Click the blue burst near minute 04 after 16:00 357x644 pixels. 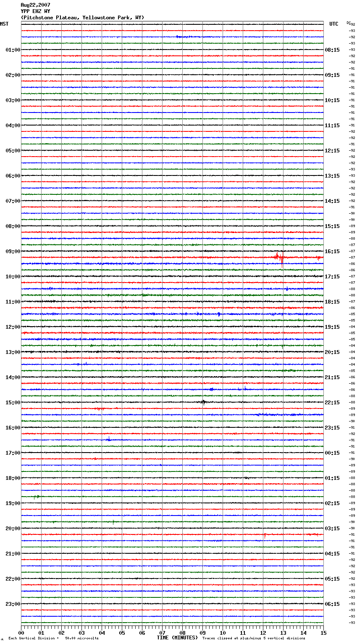108,439
